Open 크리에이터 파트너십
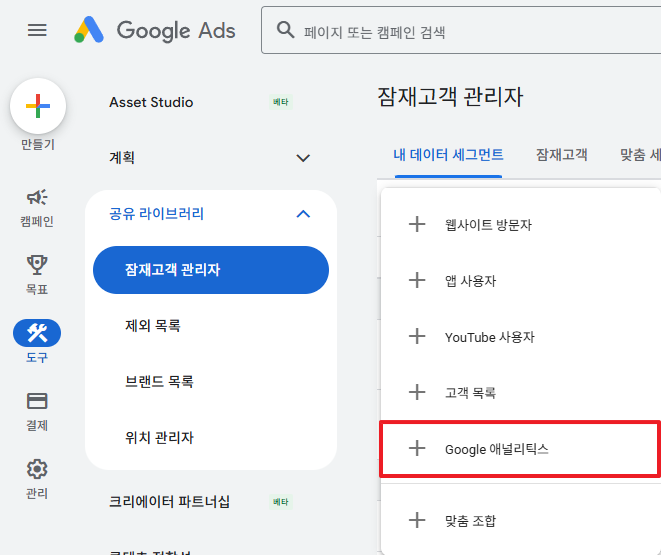The width and height of the screenshot is (661, 555). click(169, 501)
